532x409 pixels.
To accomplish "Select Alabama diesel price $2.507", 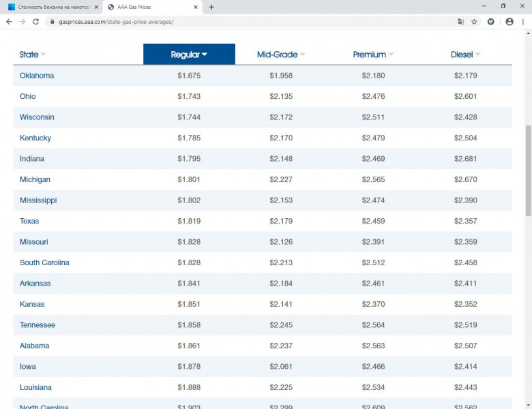I will [x=465, y=346].
